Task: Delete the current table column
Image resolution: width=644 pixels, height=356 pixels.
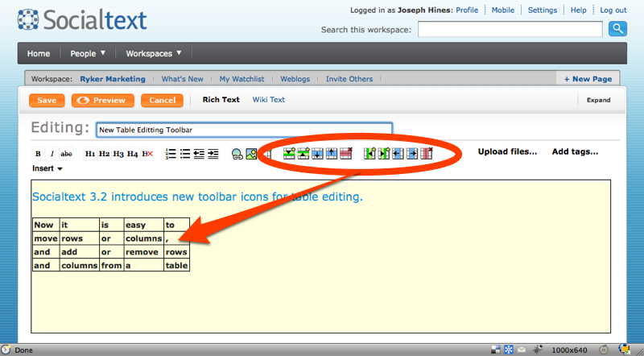Action: tap(427, 153)
